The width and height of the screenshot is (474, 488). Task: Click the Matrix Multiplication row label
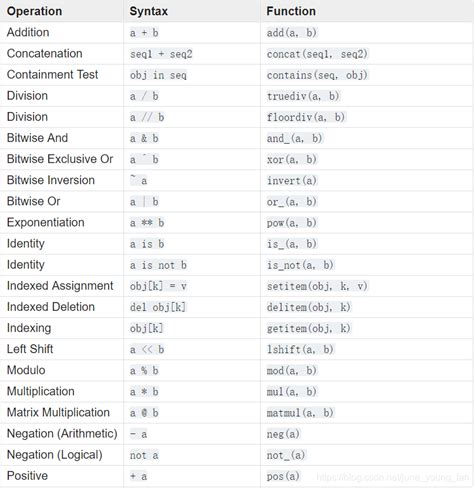click(58, 412)
